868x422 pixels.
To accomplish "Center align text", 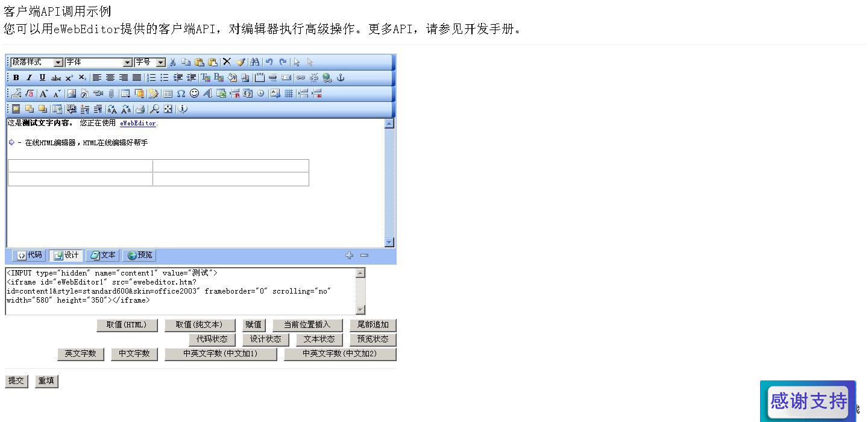I will click(x=110, y=78).
